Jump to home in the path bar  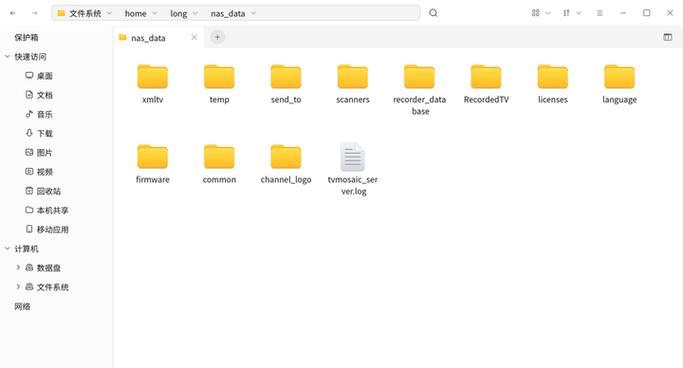(135, 14)
